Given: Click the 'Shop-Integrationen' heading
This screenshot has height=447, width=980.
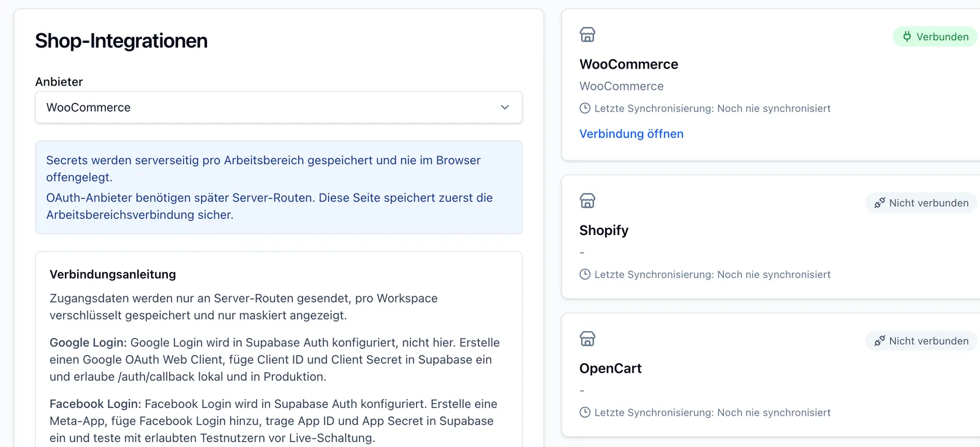Looking at the screenshot, I should pyautogui.click(x=121, y=41).
